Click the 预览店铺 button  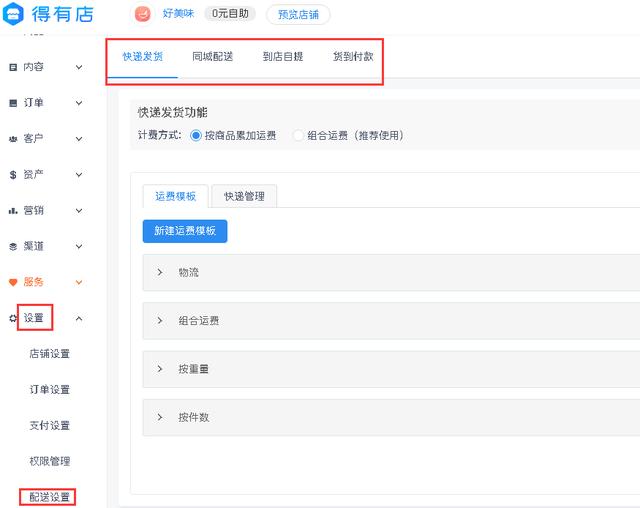[x=298, y=15]
